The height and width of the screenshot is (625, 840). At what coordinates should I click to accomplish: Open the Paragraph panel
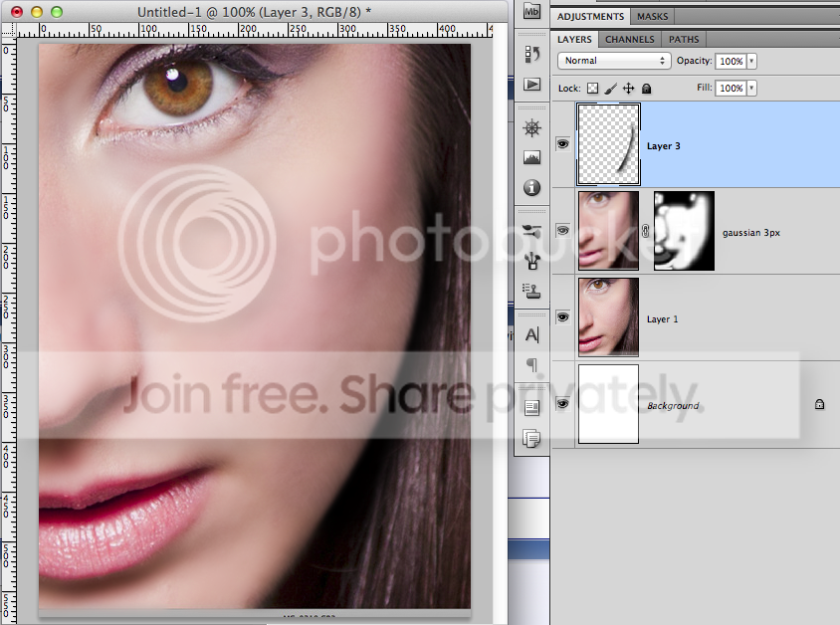(x=531, y=366)
